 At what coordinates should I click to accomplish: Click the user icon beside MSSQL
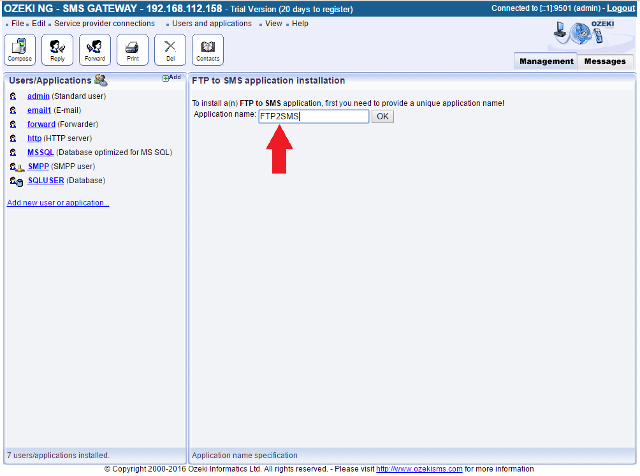(x=13, y=152)
